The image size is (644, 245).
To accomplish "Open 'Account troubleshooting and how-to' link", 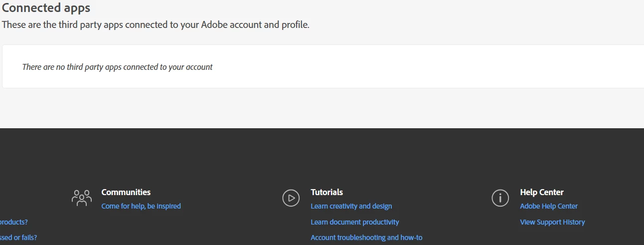I will coord(366,238).
